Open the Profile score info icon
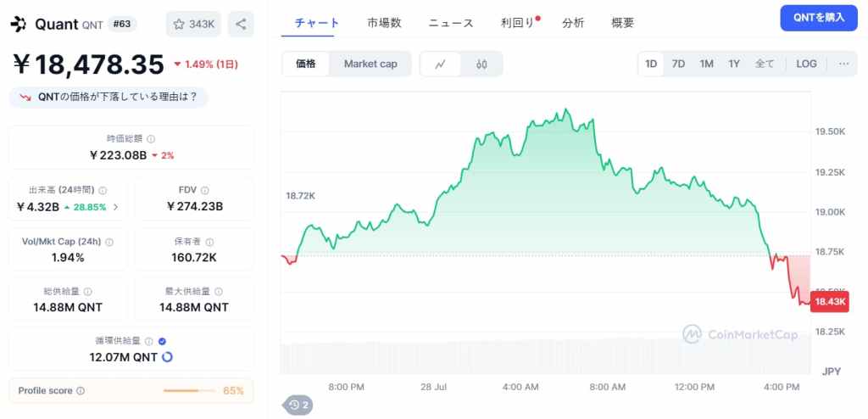Viewport: 868px width, 419px height. [x=81, y=391]
